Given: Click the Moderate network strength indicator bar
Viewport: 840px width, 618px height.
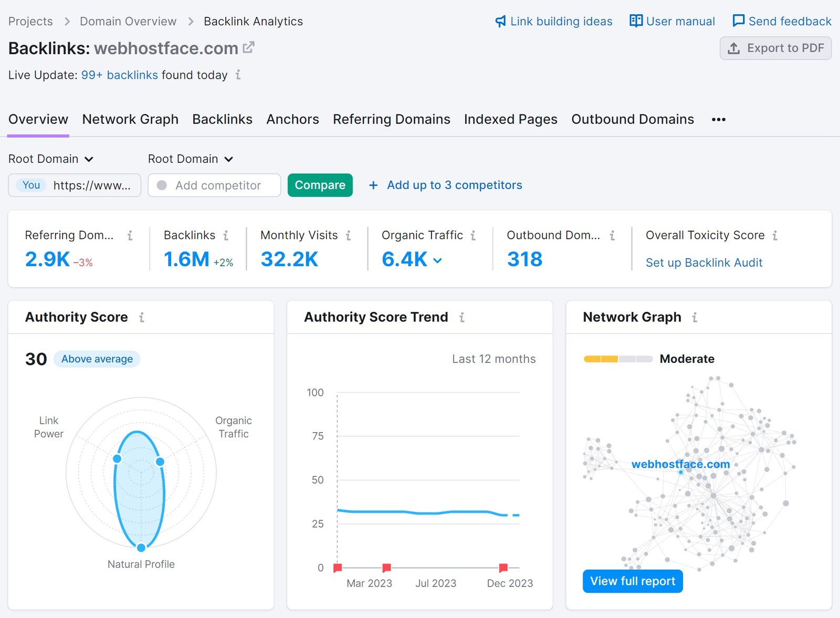Looking at the screenshot, I should pyautogui.click(x=617, y=359).
